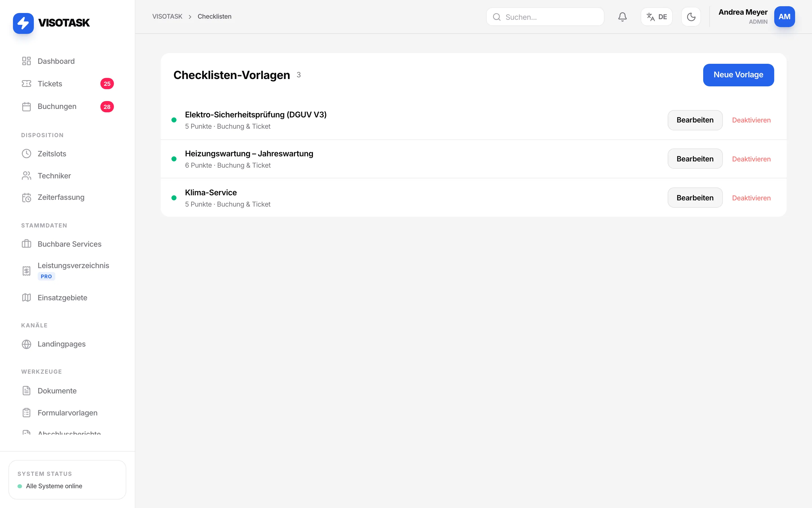Click the PRO badge under Leistungsverzeichnis
This screenshot has width=812, height=508.
tap(46, 277)
